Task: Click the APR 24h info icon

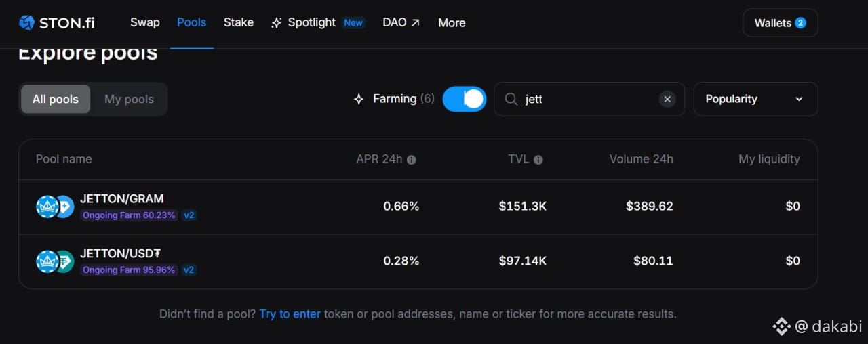Action: pyautogui.click(x=411, y=160)
